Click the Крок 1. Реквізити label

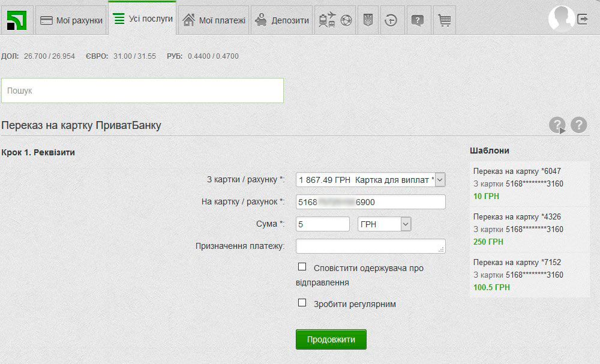(x=38, y=152)
